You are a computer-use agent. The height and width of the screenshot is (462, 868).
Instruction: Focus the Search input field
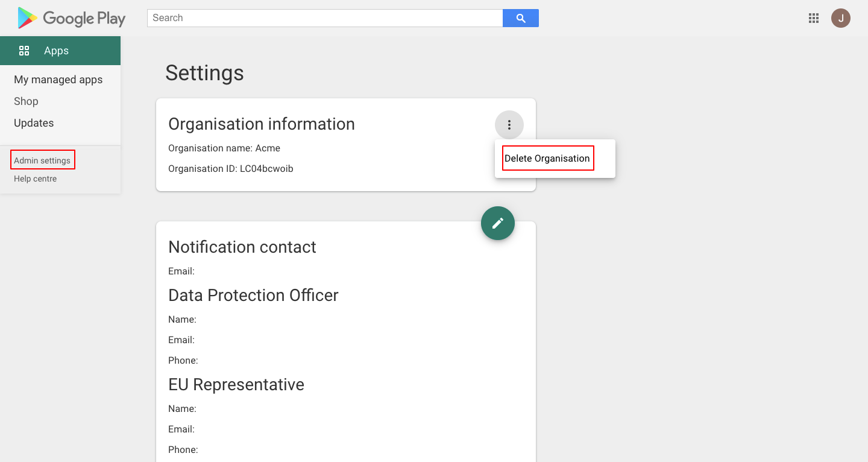pos(325,18)
